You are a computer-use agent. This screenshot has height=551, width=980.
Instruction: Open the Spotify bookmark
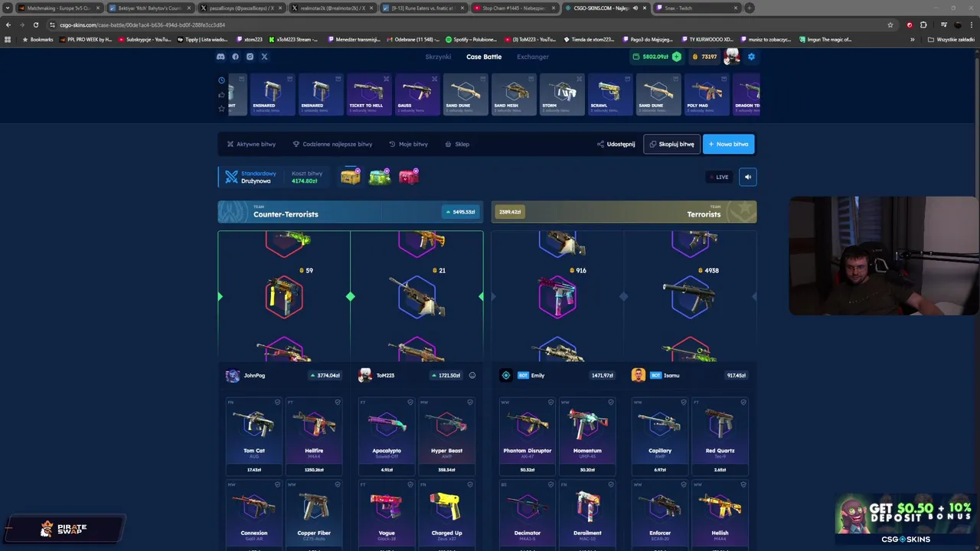[x=469, y=39]
